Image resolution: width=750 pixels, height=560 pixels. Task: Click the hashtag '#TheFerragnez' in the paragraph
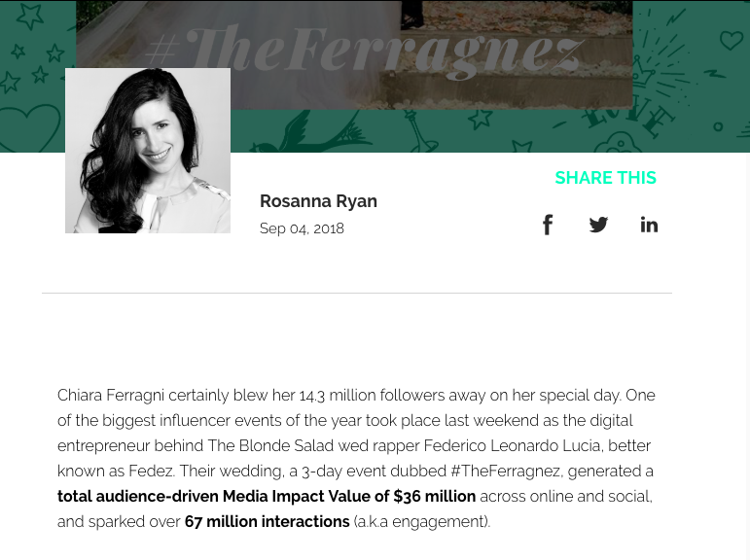click(506, 472)
